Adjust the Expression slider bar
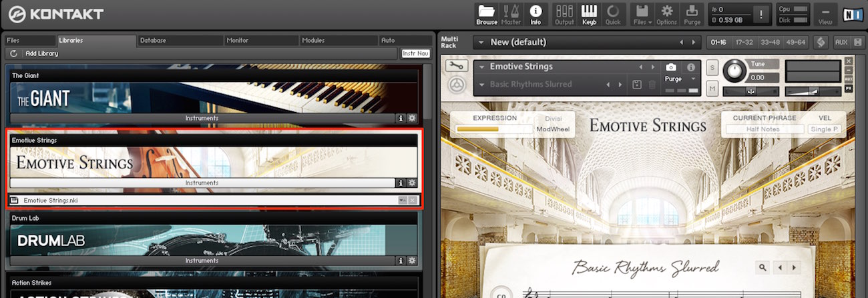 coord(492,129)
